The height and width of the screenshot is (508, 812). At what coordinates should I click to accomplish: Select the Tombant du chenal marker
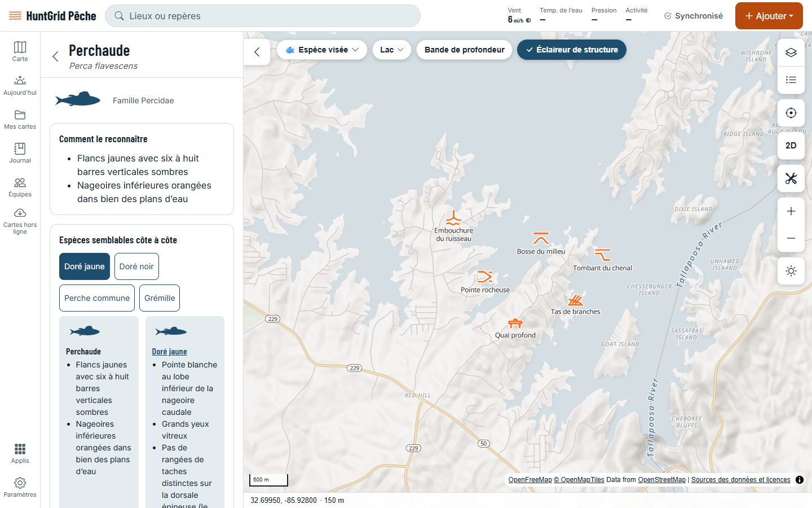pos(602,255)
